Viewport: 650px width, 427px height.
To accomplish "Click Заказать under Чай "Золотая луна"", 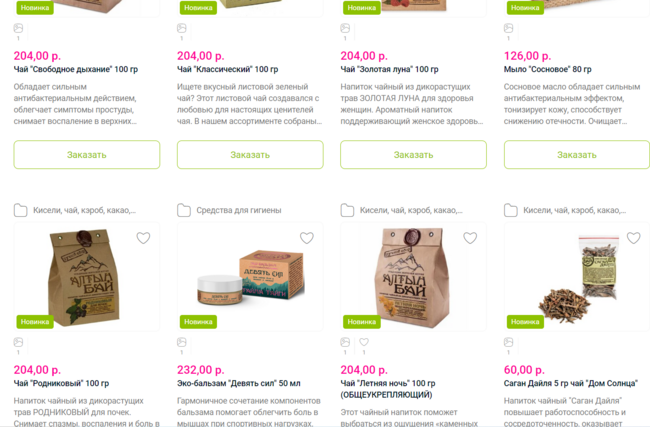I will [x=413, y=155].
